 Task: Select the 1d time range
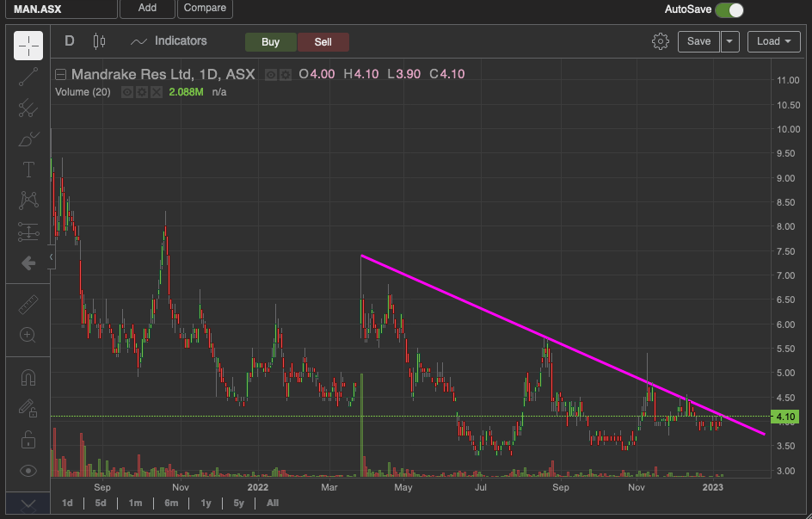tap(67, 503)
